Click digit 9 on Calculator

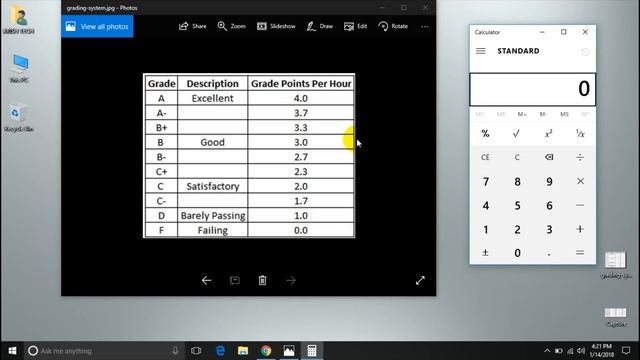(549, 181)
